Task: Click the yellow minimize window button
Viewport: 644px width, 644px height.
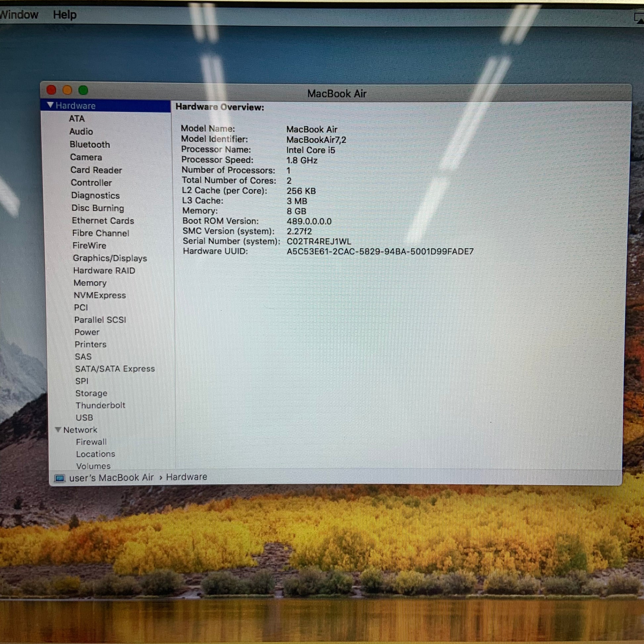Action: [67, 90]
